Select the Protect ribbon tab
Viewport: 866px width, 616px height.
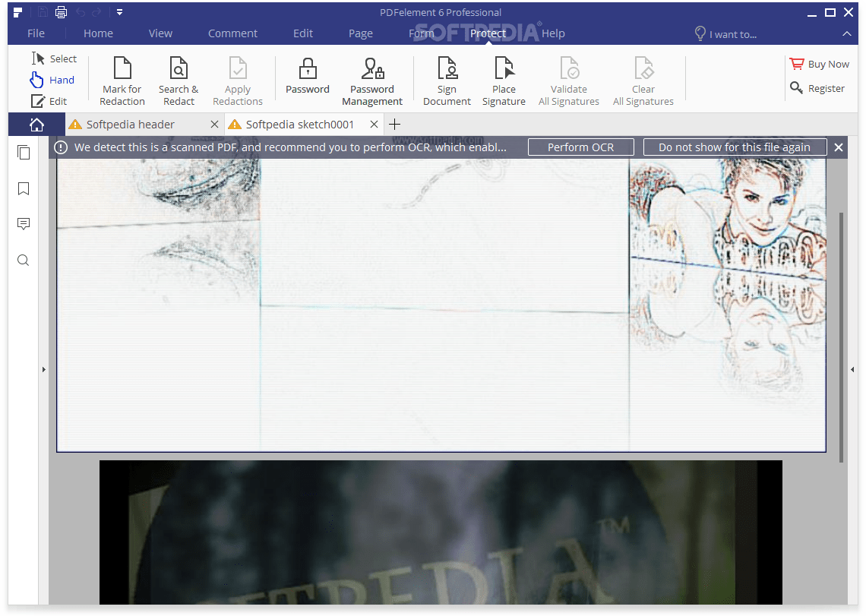488,33
